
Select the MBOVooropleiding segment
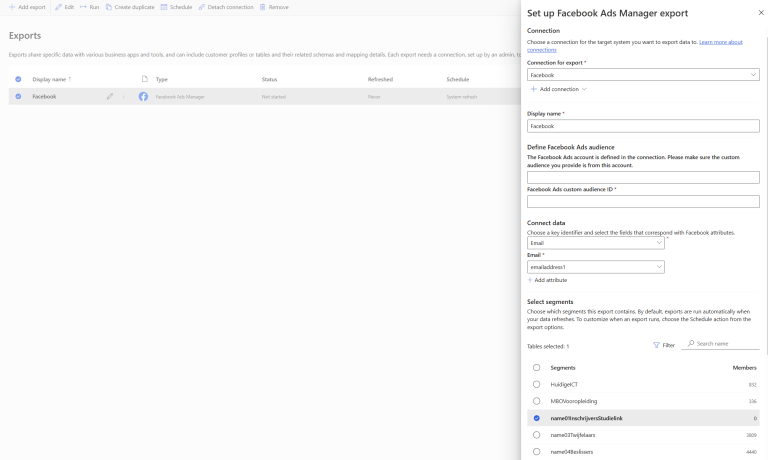[x=536, y=401]
